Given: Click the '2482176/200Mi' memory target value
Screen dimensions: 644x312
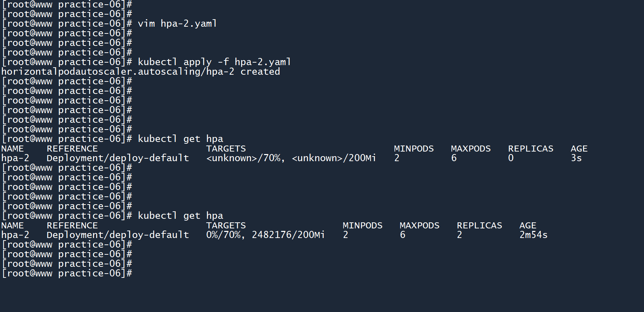Looking at the screenshot, I should click(x=288, y=235).
